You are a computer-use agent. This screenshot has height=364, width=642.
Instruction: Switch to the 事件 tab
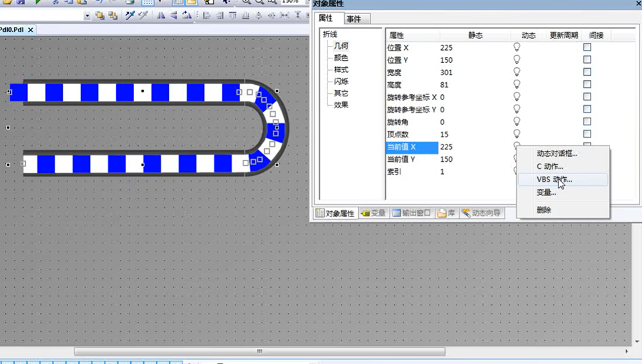pyautogui.click(x=354, y=19)
